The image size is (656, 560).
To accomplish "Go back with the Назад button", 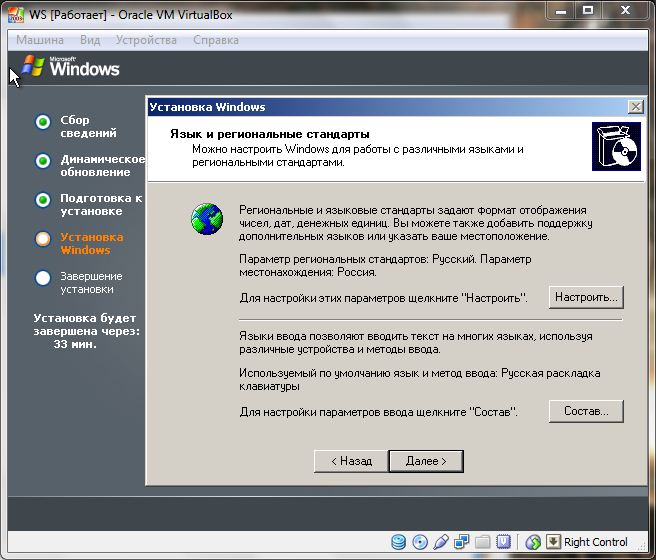I will point(351,461).
